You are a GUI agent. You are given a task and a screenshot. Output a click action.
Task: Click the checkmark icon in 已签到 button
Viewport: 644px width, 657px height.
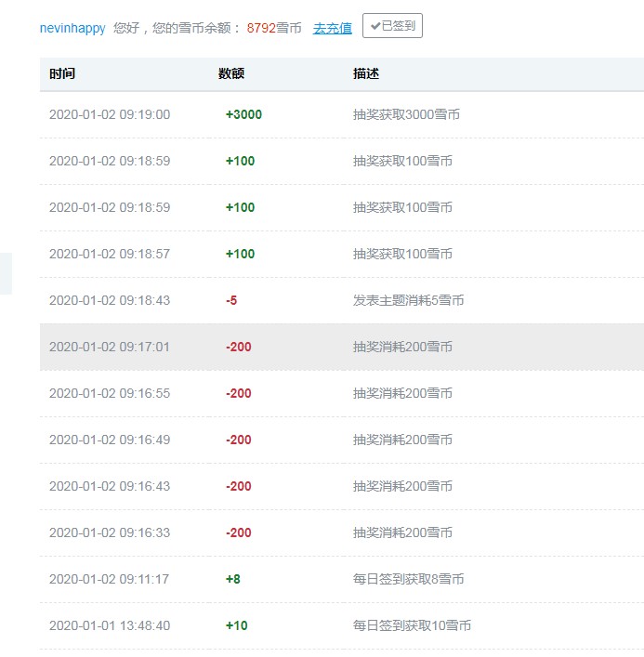click(375, 26)
